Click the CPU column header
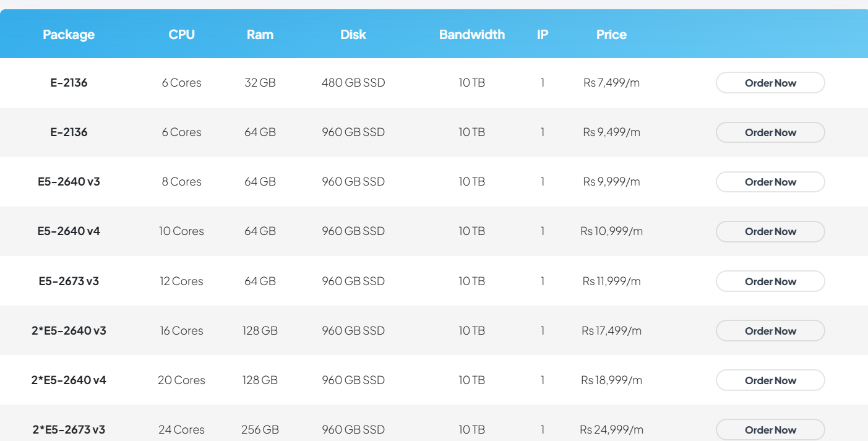 pos(181,35)
